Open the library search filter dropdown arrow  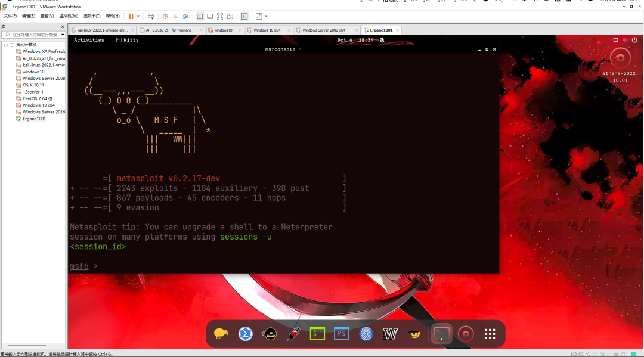pos(63,35)
